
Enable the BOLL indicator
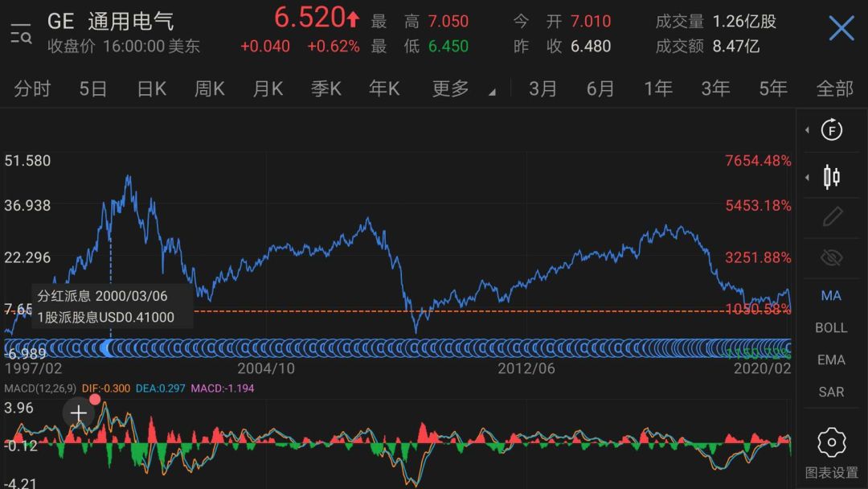831,328
